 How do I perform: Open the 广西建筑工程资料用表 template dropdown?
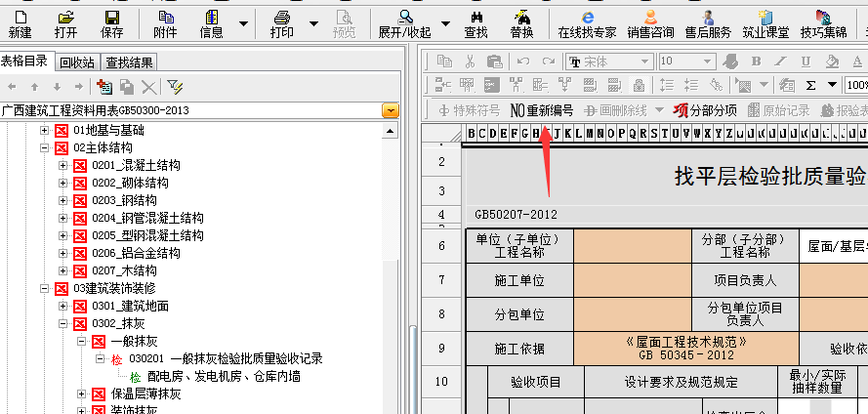click(391, 110)
